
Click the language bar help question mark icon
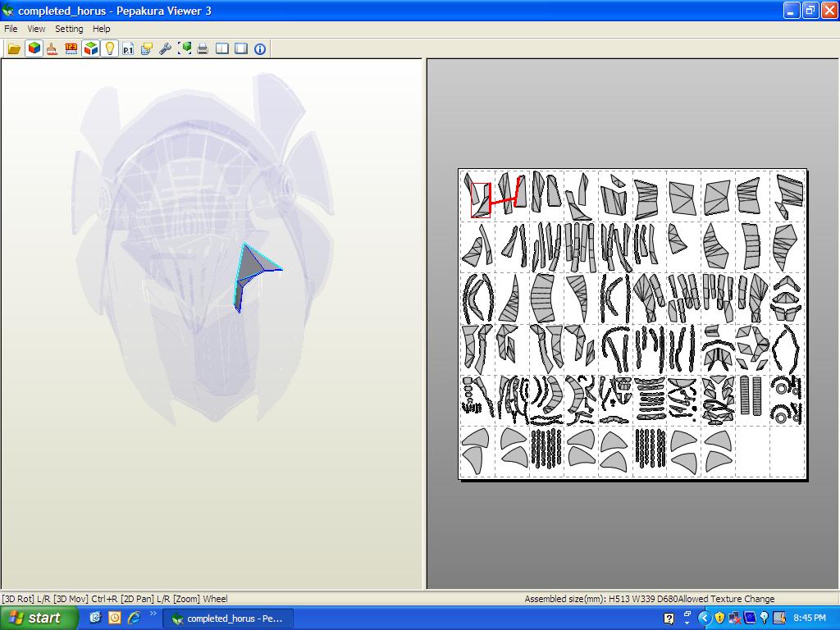[669, 619]
